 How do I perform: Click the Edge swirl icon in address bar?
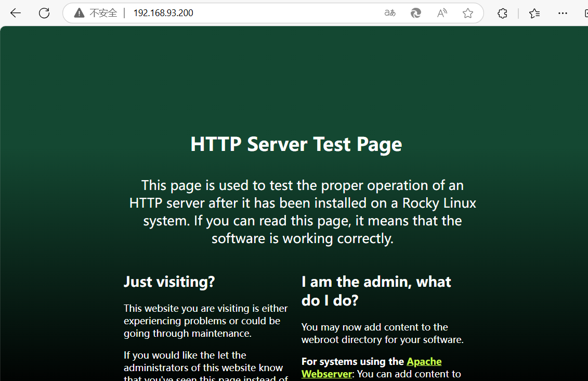point(416,13)
